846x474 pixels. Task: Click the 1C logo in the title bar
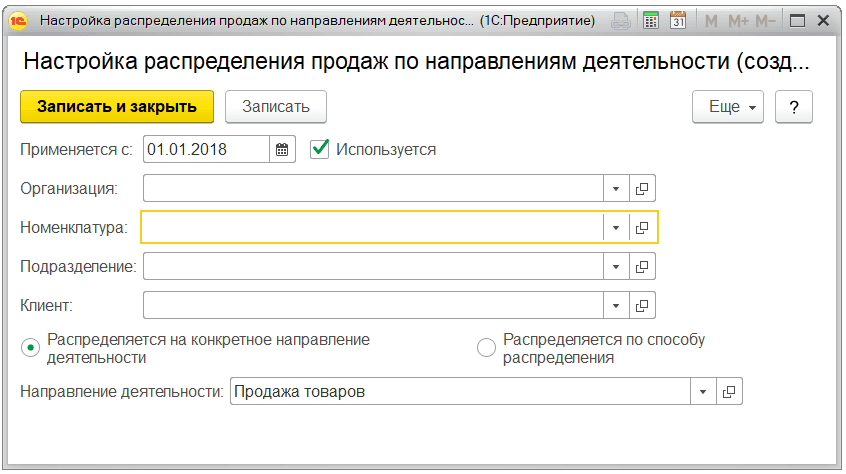click(x=17, y=20)
